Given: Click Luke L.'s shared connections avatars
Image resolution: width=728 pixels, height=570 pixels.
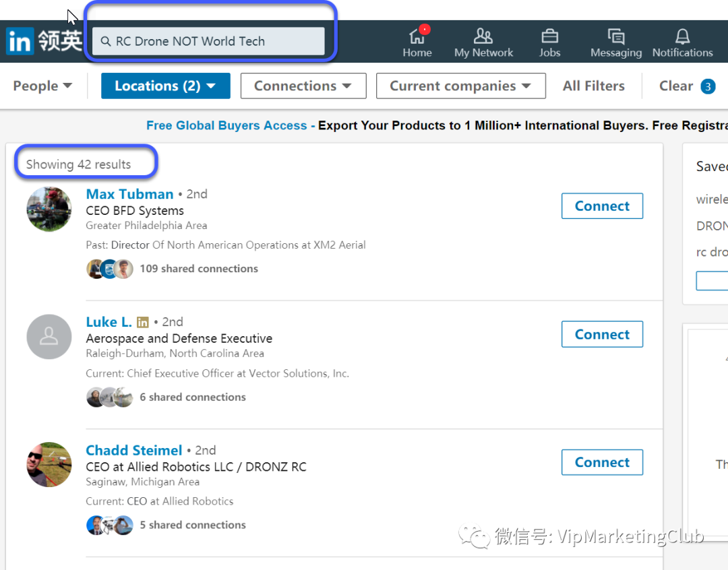Looking at the screenshot, I should [x=110, y=397].
